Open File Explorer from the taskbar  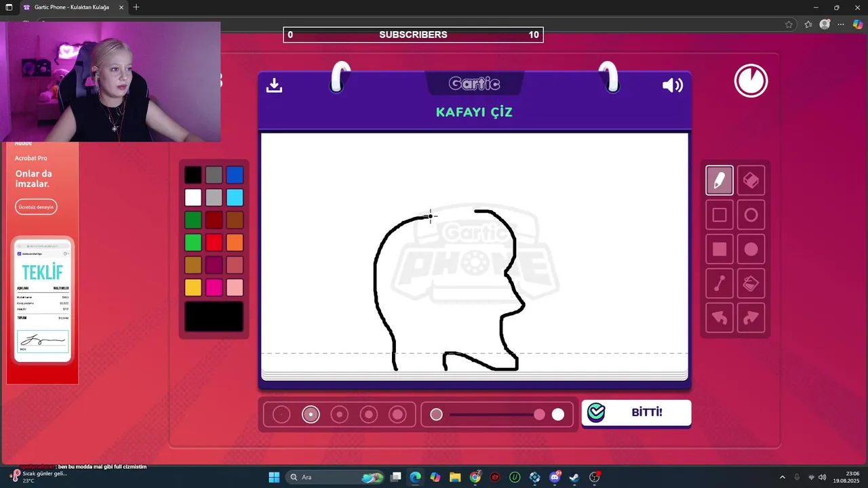455,477
